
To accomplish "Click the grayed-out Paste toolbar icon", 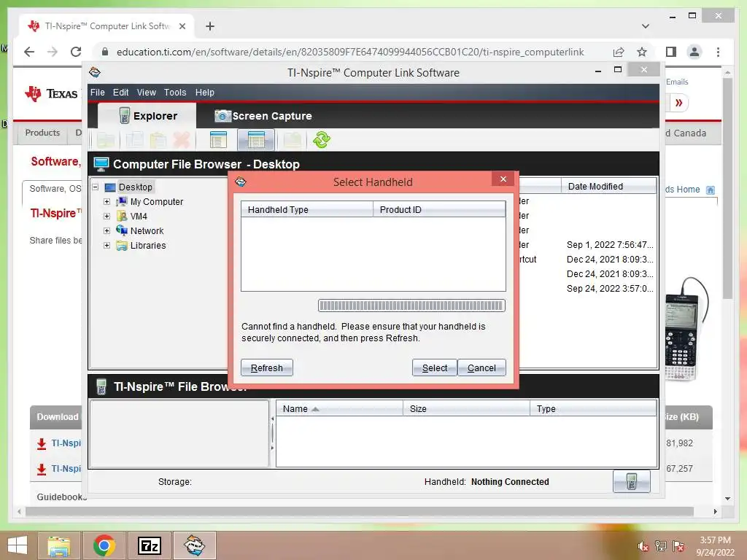I will 158,140.
